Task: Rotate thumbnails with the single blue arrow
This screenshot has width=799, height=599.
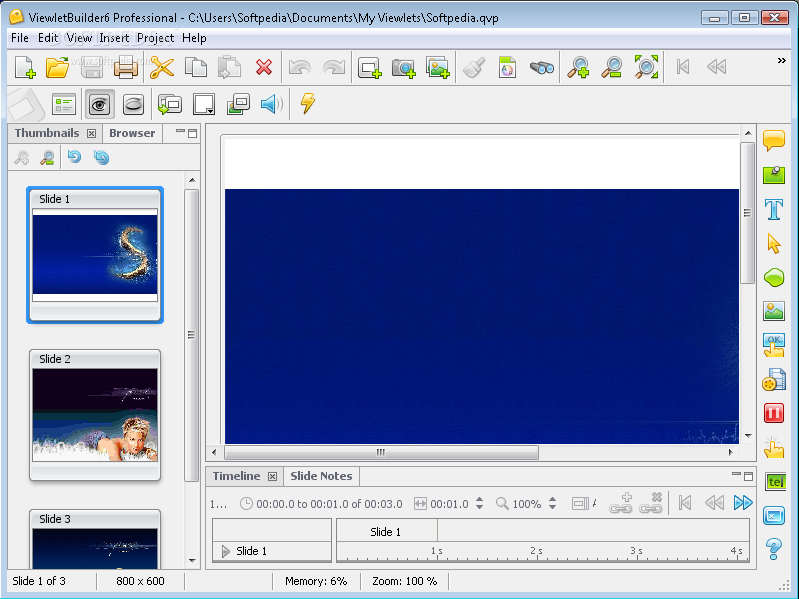Action: [74, 156]
